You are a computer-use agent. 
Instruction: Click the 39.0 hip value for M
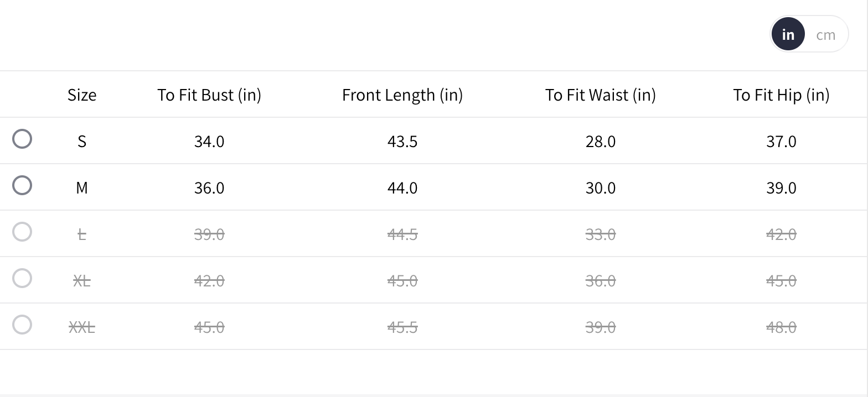(781, 188)
